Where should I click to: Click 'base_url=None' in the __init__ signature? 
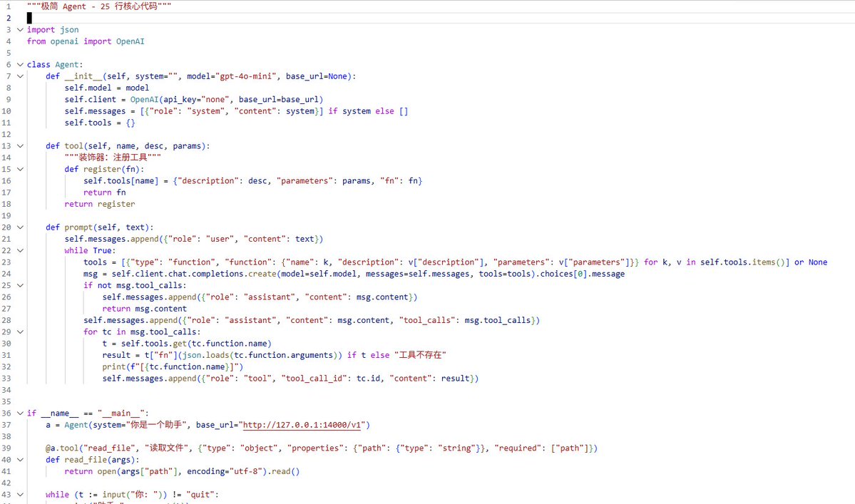click(x=317, y=76)
